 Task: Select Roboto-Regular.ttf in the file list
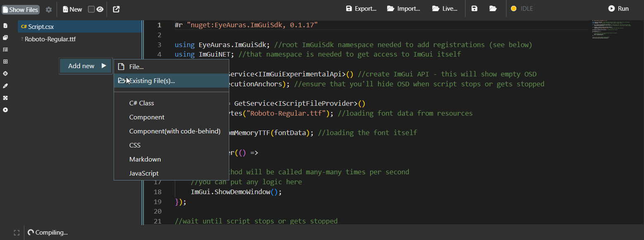(x=50, y=39)
